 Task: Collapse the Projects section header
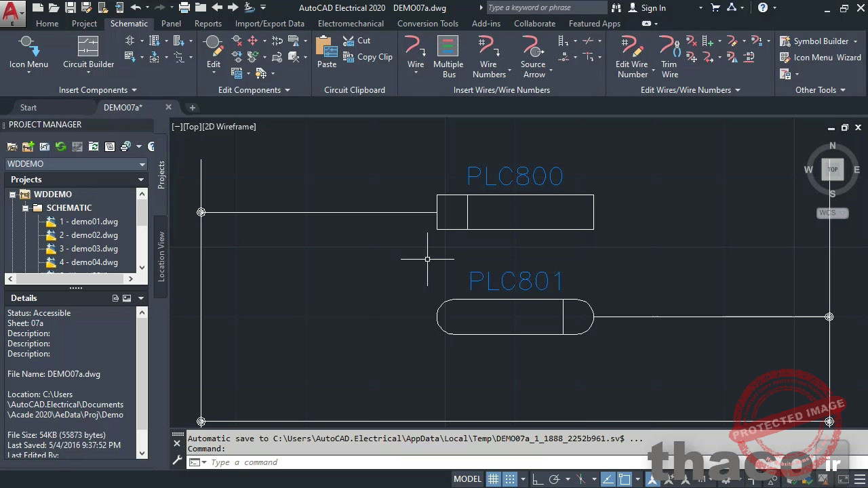click(140, 179)
